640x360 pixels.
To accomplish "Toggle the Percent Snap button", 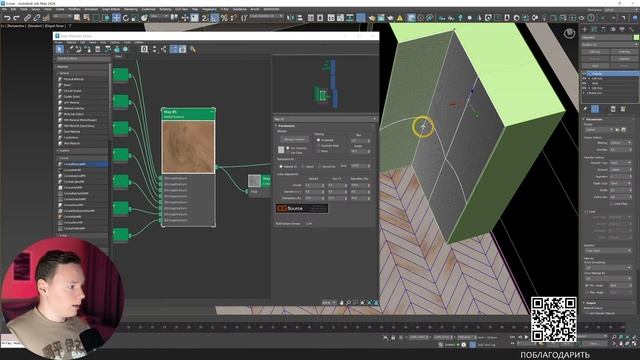I will coord(224,18).
